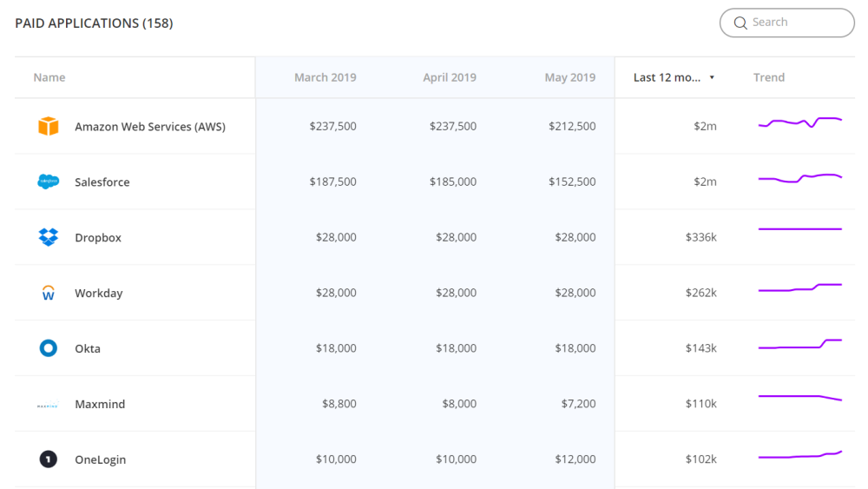Click the Okta circle icon
The width and height of the screenshot is (868, 489).
[x=49, y=348]
